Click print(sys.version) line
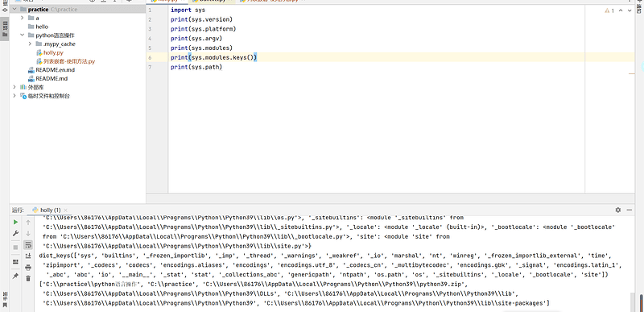The image size is (644, 312). coord(201,19)
